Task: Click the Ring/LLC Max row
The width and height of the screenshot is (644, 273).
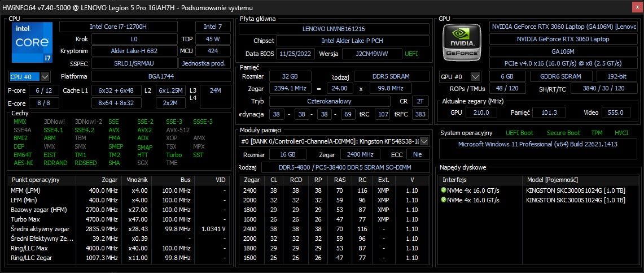Action: (118, 248)
